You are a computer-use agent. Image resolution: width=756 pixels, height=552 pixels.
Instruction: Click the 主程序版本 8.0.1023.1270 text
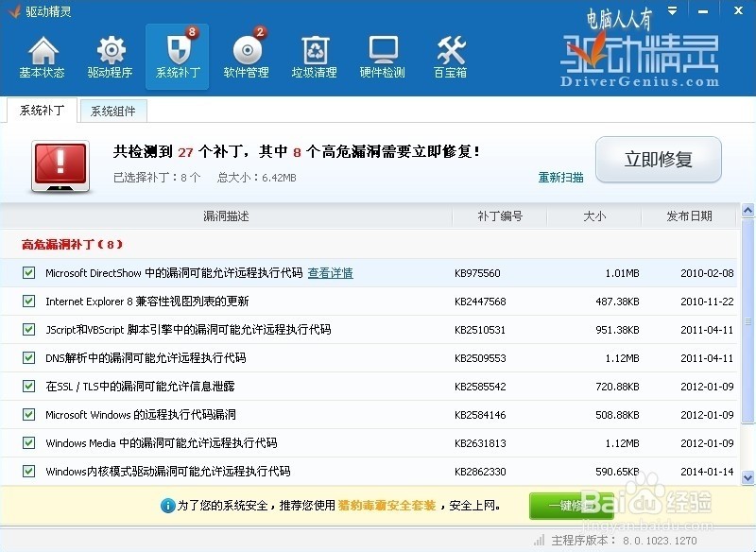(624, 541)
